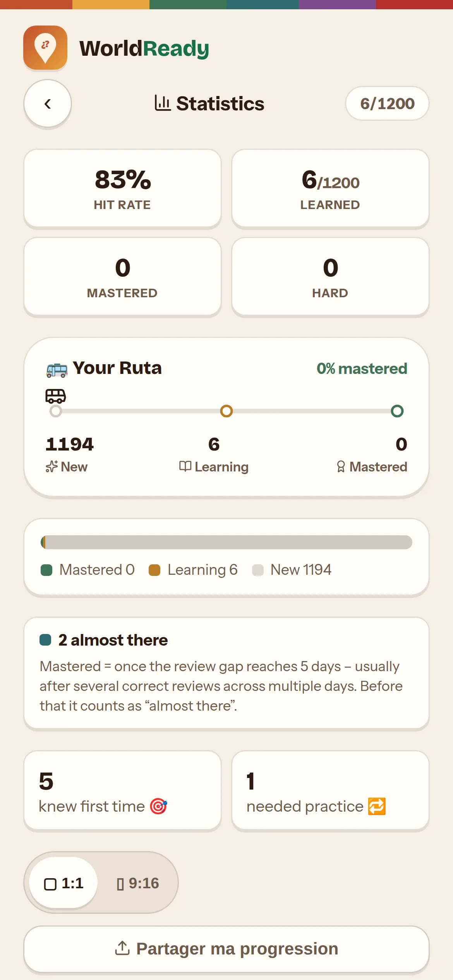Click the Mastered Learning New progress bar
453x980 pixels.
point(226,542)
